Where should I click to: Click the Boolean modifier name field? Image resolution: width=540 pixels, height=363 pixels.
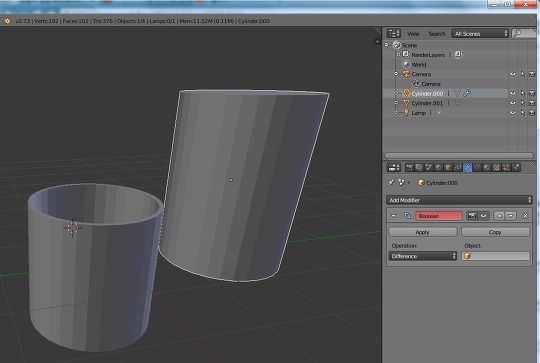tap(439, 216)
